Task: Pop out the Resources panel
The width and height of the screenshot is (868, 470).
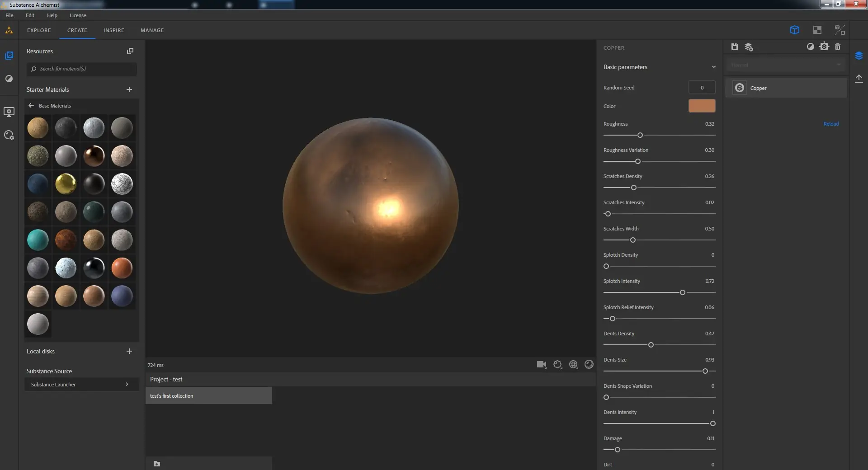Action: (130, 51)
